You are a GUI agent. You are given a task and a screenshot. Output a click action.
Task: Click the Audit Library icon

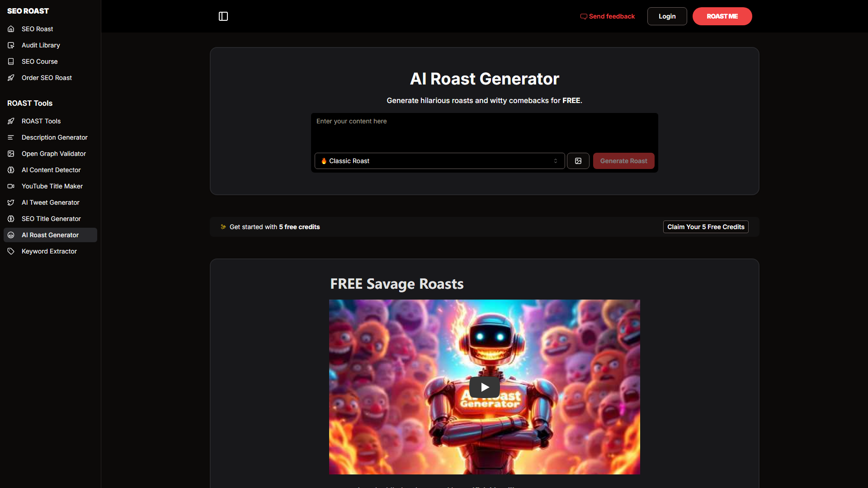[11, 45]
